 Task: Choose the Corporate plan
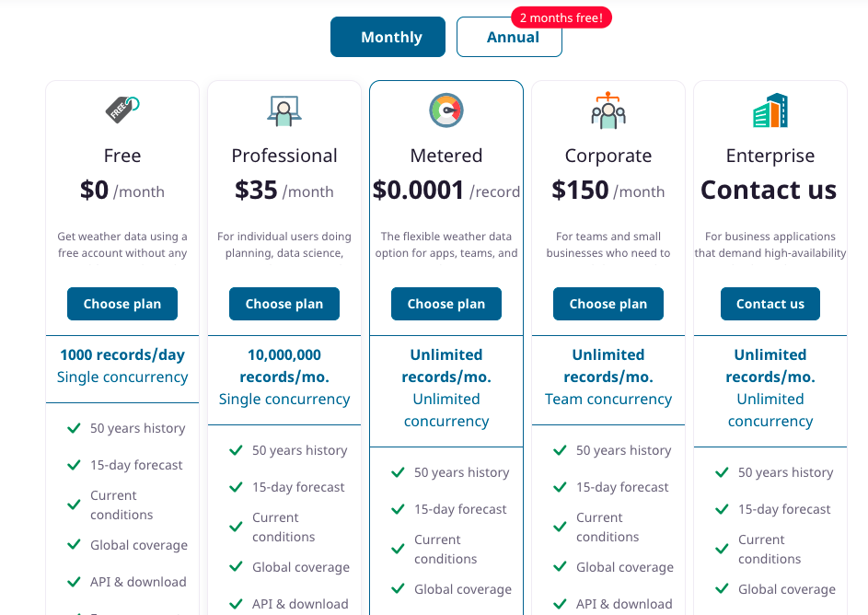608,304
